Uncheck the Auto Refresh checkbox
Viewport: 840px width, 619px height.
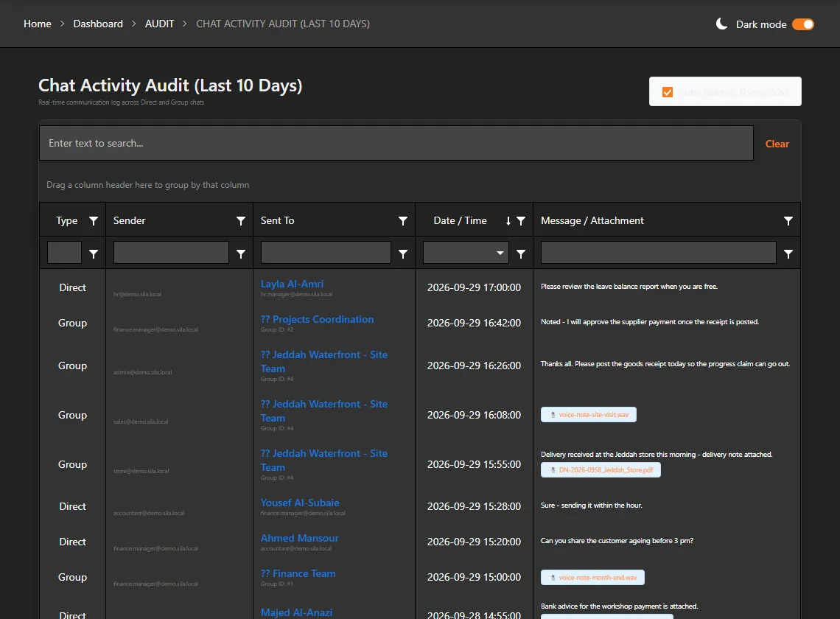[668, 92]
